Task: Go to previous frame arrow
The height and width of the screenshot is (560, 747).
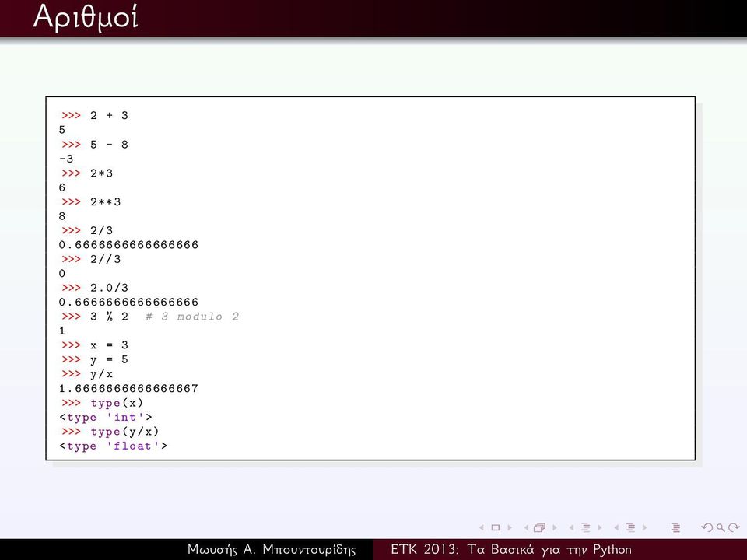Action: pyautogui.click(x=527, y=527)
